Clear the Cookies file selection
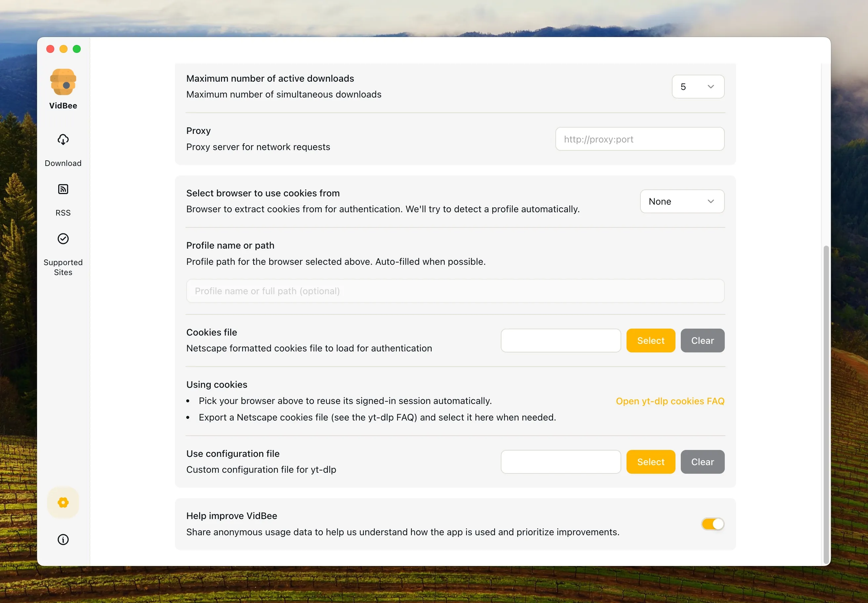Image resolution: width=868 pixels, height=603 pixels. 702,341
